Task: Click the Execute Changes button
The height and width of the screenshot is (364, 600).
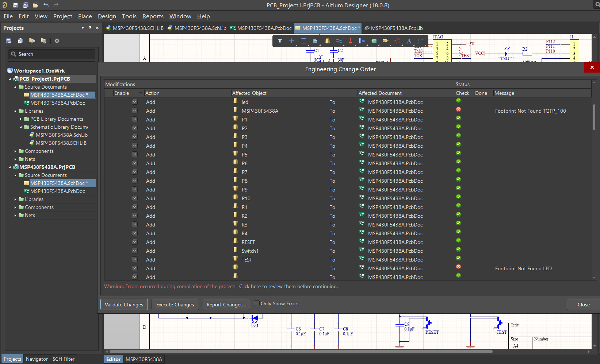Action: [x=175, y=305]
